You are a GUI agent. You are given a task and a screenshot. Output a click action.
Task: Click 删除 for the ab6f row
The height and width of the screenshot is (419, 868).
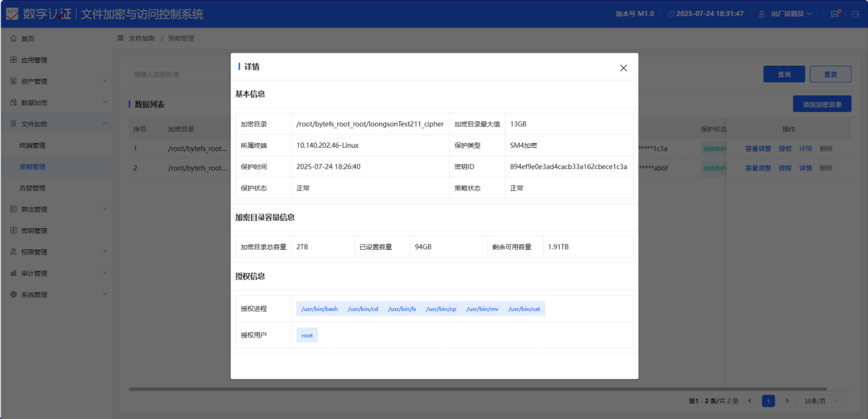pos(826,168)
